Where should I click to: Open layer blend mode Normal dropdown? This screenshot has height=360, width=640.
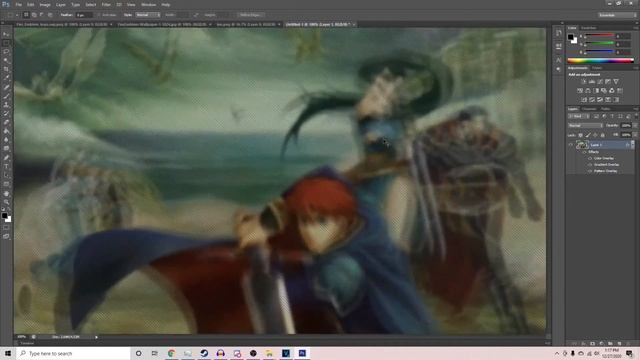(585, 126)
